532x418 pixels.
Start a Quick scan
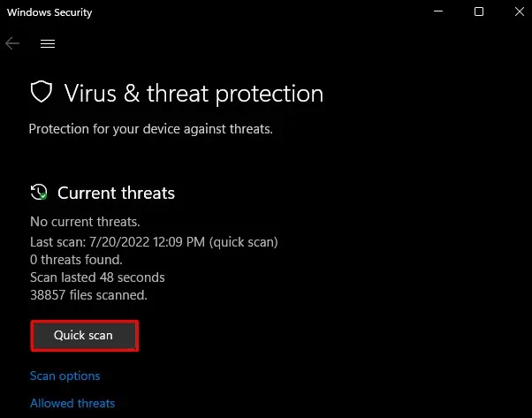coord(84,336)
